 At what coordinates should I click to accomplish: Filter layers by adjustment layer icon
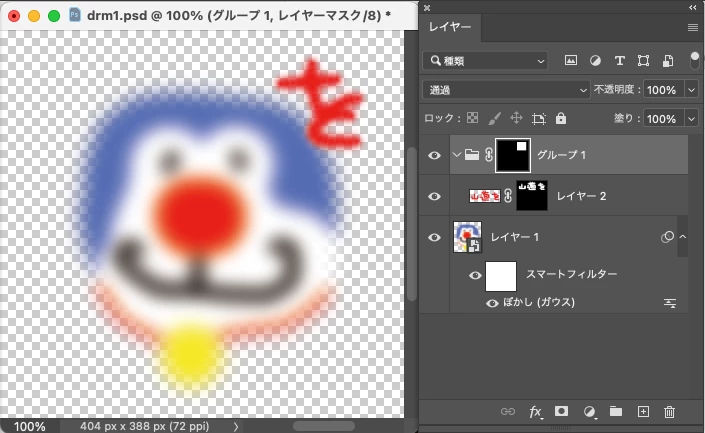point(595,61)
